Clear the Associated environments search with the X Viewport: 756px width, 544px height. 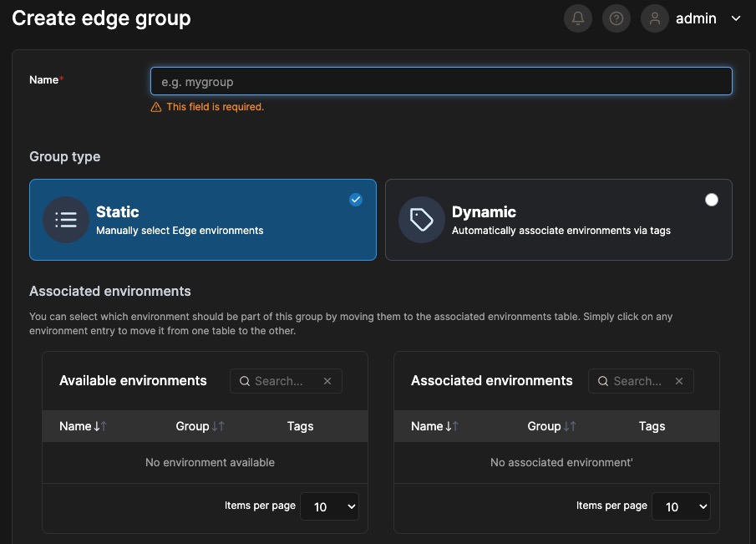tap(678, 380)
